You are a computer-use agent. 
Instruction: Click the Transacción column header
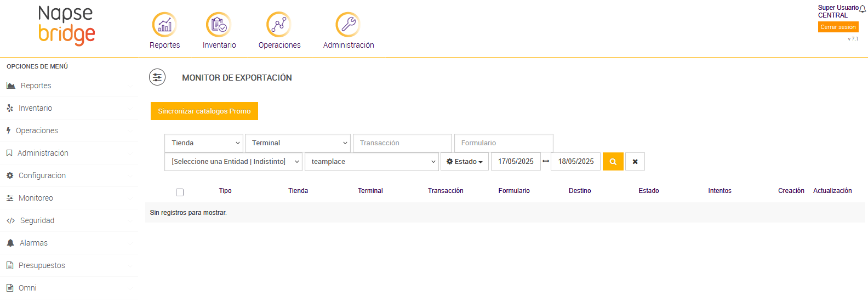tap(446, 191)
